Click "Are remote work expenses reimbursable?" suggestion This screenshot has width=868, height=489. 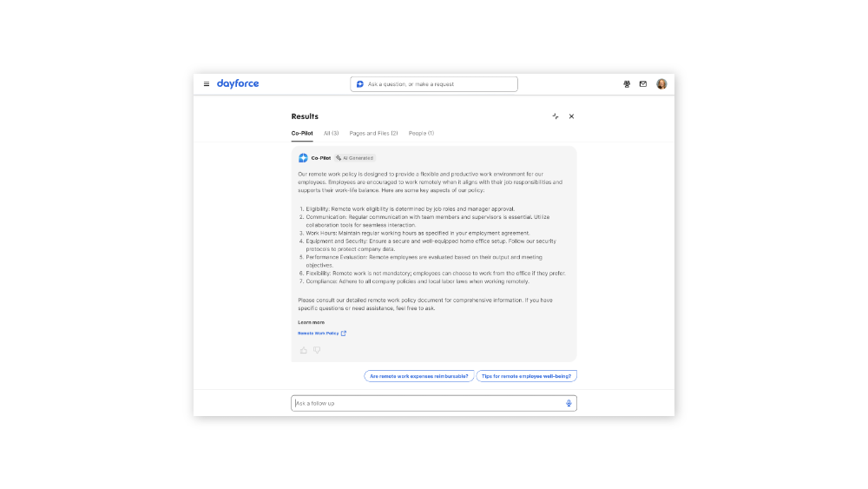pos(419,376)
